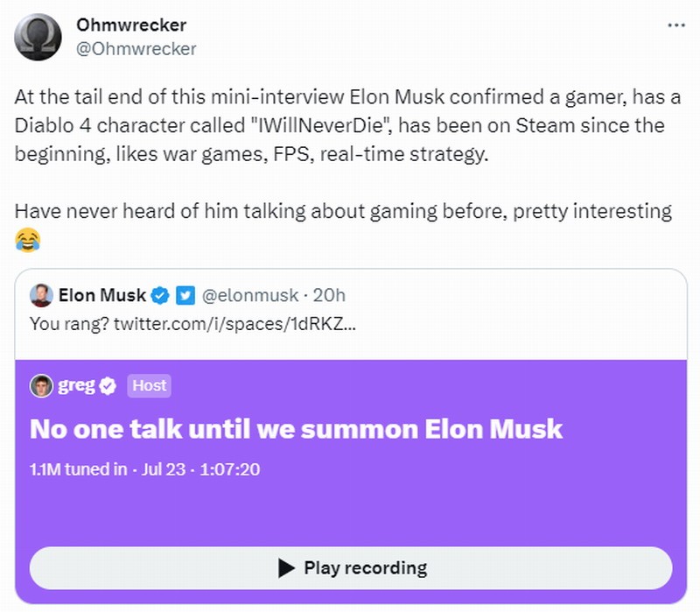
Task: Click the Elon Musk name in quoted tweet
Action: coord(101,295)
